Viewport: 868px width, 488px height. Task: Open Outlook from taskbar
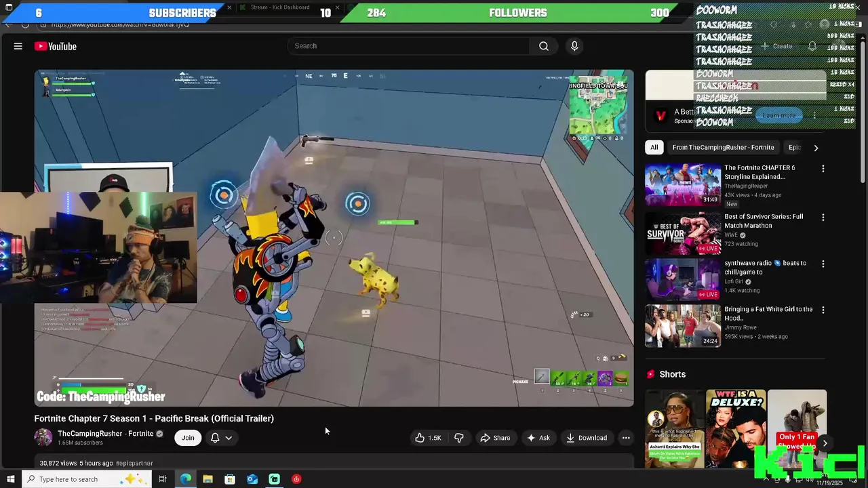click(252, 479)
